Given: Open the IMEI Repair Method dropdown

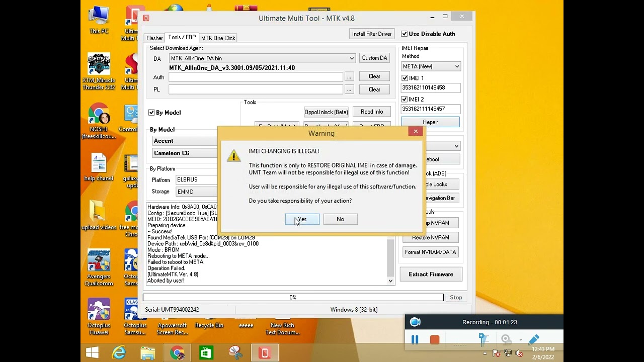Looking at the screenshot, I should [431, 66].
